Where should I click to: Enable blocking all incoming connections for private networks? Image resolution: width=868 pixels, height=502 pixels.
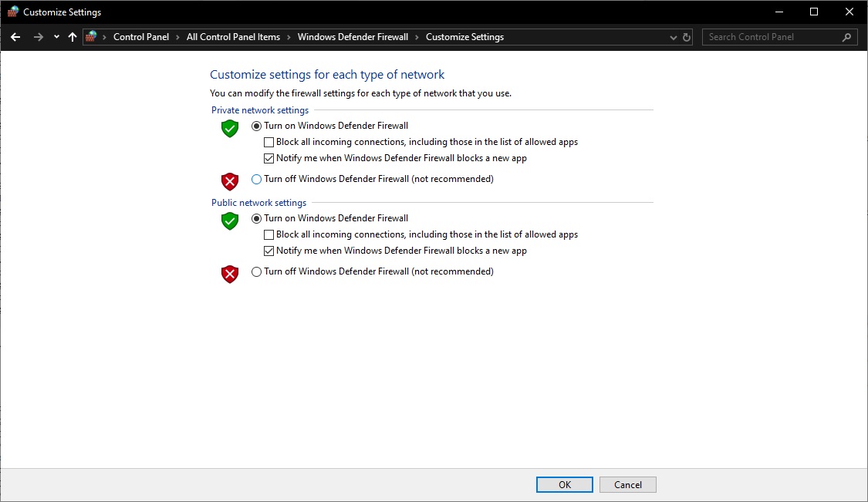269,142
